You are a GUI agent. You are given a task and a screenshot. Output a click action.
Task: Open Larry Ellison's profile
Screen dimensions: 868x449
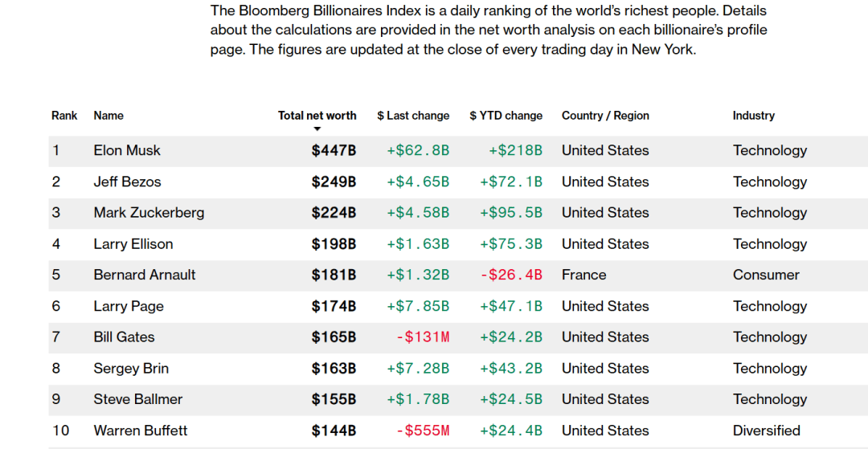[133, 244]
